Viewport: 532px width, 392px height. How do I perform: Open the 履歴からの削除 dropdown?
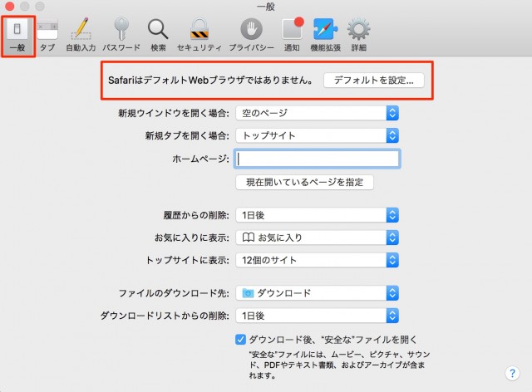pyautogui.click(x=317, y=215)
